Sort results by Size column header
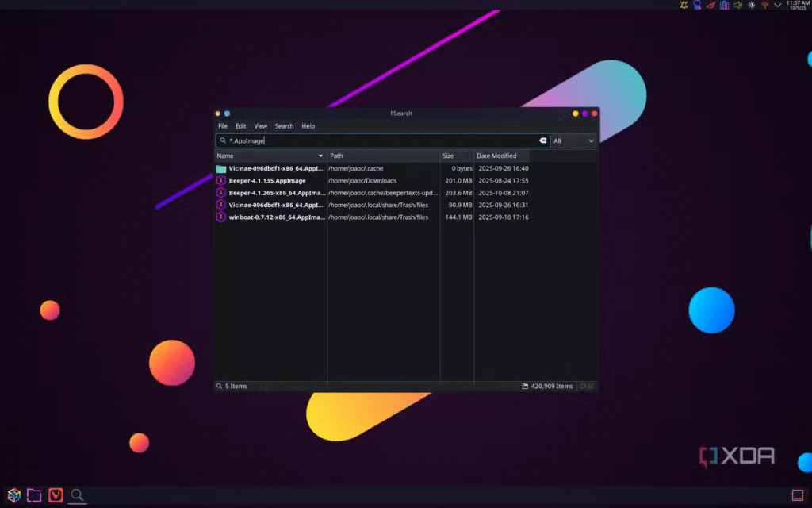The width and height of the screenshot is (812, 508). coord(449,156)
